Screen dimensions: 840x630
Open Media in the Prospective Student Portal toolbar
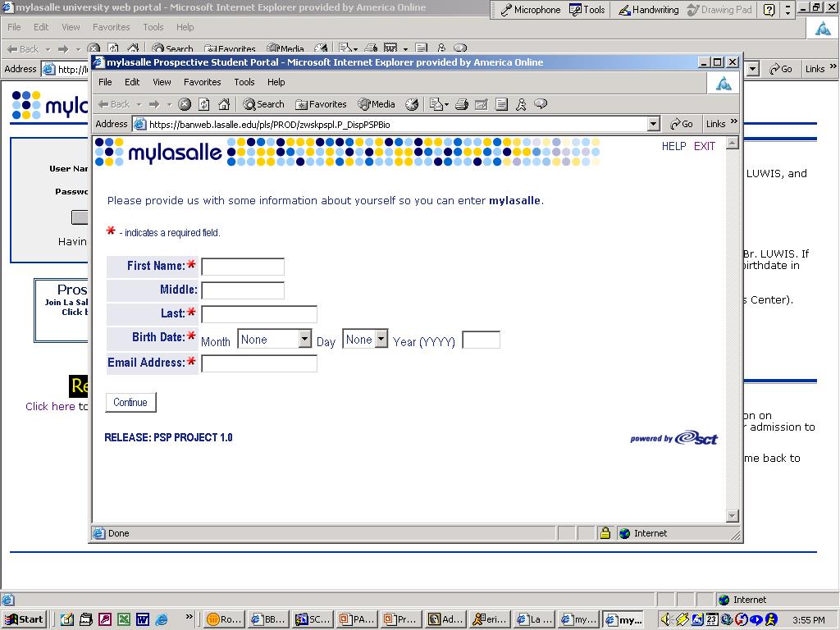point(377,104)
